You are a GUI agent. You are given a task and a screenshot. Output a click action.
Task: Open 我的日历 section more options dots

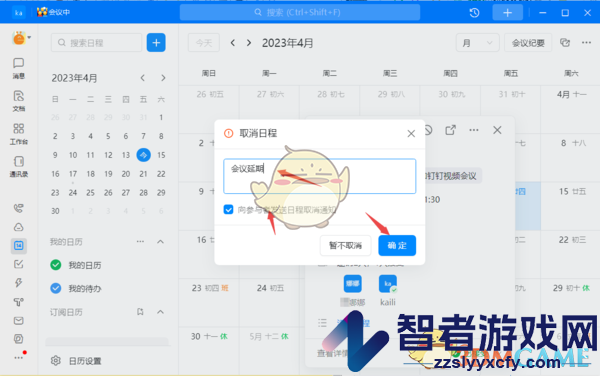point(140,241)
